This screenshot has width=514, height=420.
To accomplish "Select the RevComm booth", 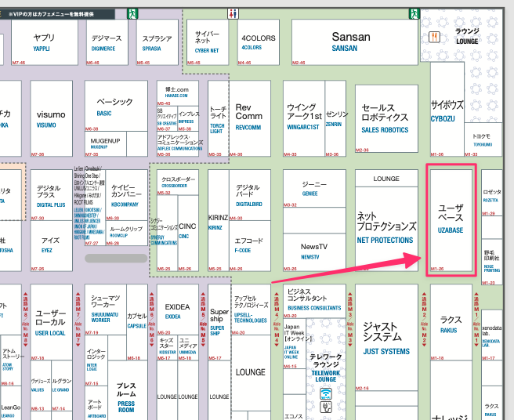I will click(x=250, y=118).
